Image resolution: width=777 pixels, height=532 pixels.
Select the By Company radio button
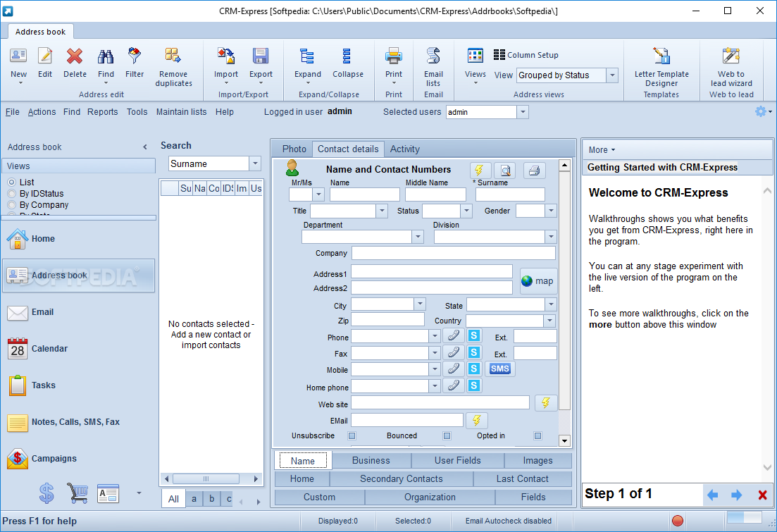point(12,205)
